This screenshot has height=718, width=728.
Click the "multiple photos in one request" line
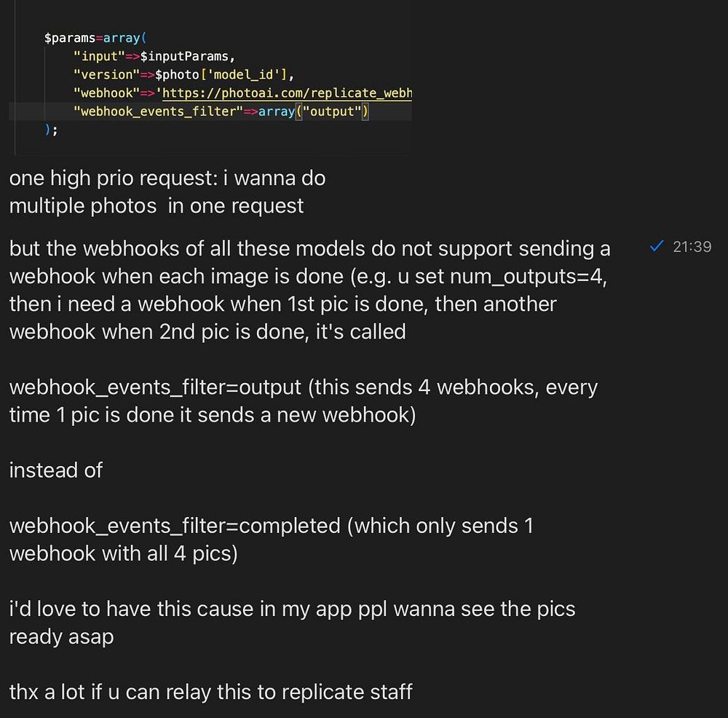click(x=156, y=206)
